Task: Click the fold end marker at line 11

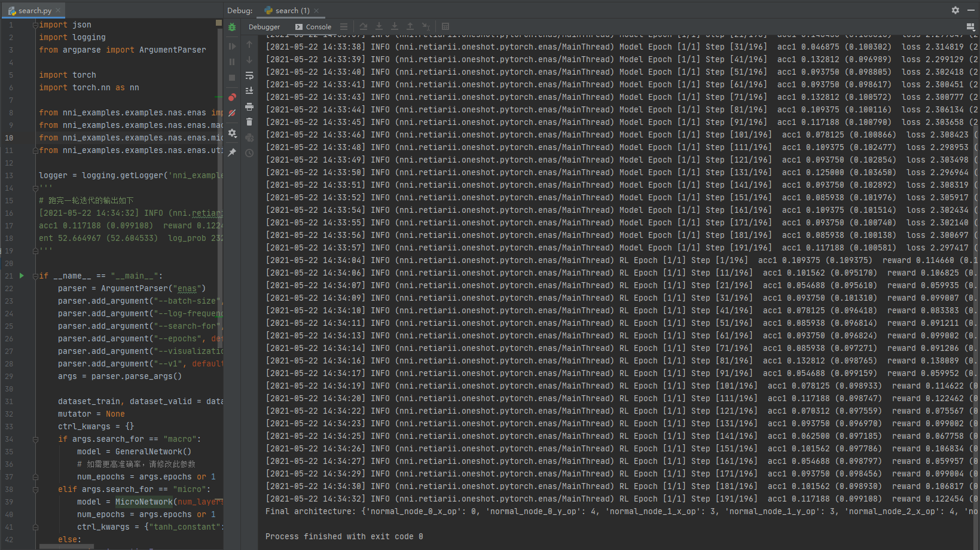Action: coord(35,150)
